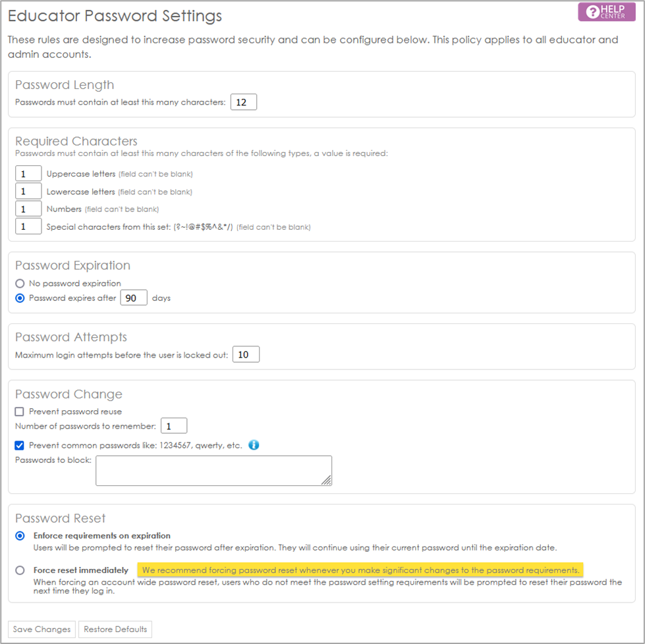Click the Save Changes button
645x644 pixels.
click(x=42, y=630)
